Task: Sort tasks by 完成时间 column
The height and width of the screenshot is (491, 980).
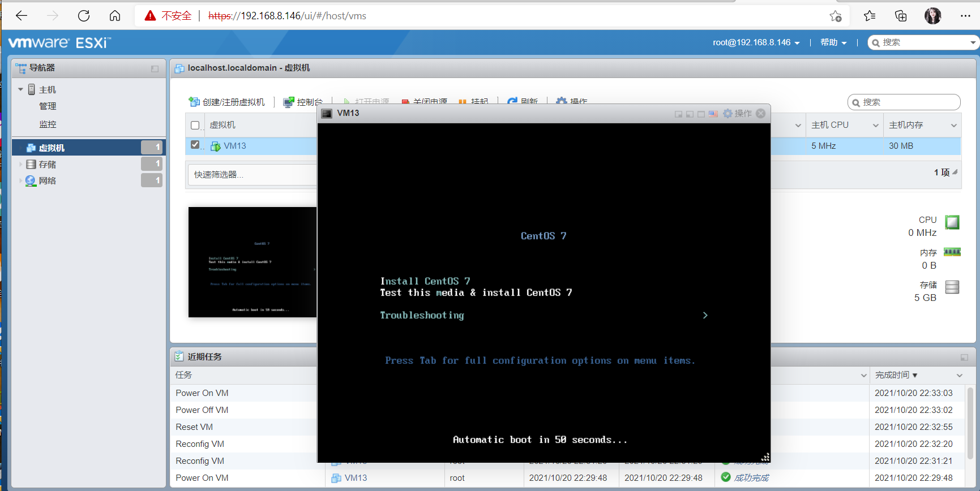Action: click(892, 375)
